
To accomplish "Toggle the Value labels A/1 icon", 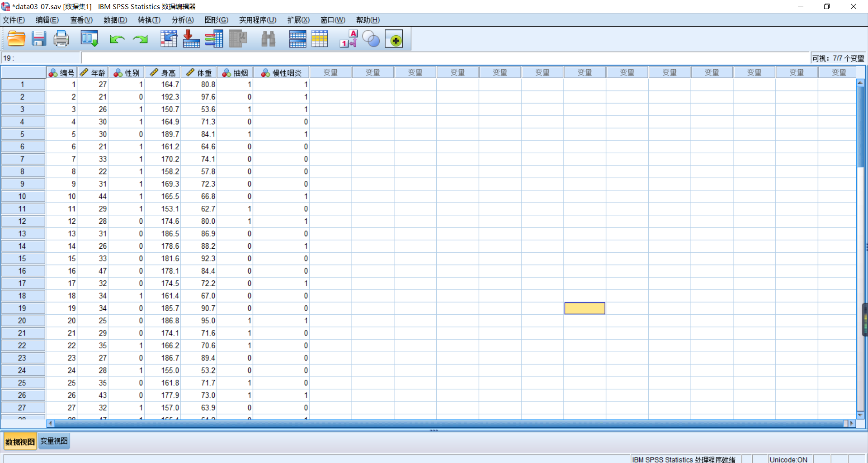I will pyautogui.click(x=349, y=39).
